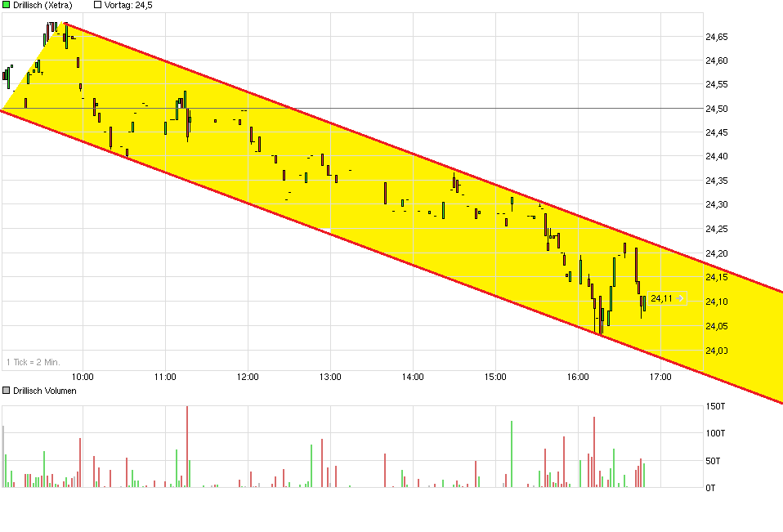Click the 24,55 price axis label
This screenshot has width=783, height=532.
[716, 85]
